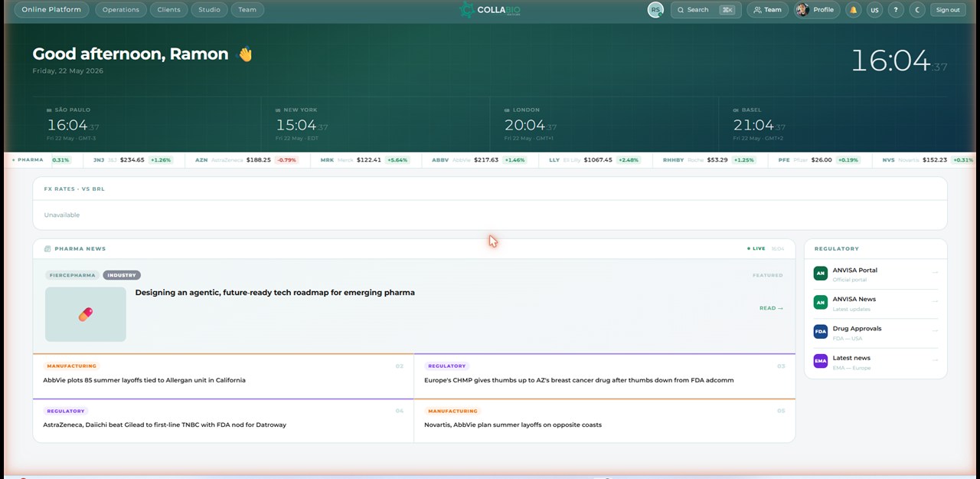Screen dimensions: 980x479
Task: Open the Profile button
Action: [x=817, y=10]
